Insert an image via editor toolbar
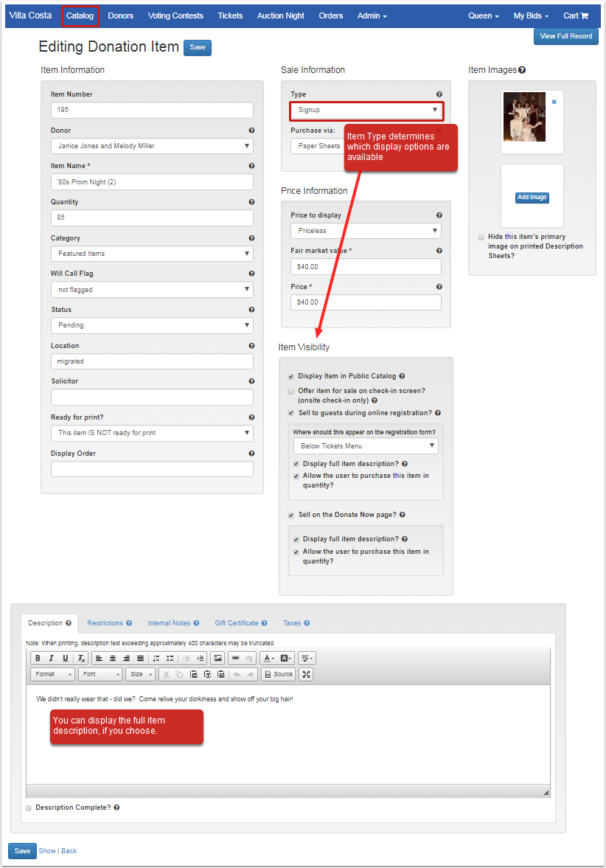 218,659
